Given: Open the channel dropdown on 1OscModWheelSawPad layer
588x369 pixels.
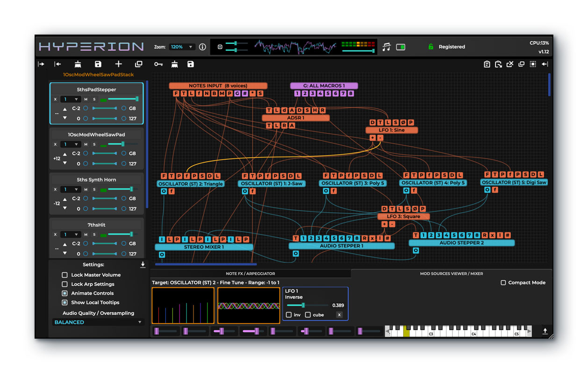Looking at the screenshot, I should (71, 144).
